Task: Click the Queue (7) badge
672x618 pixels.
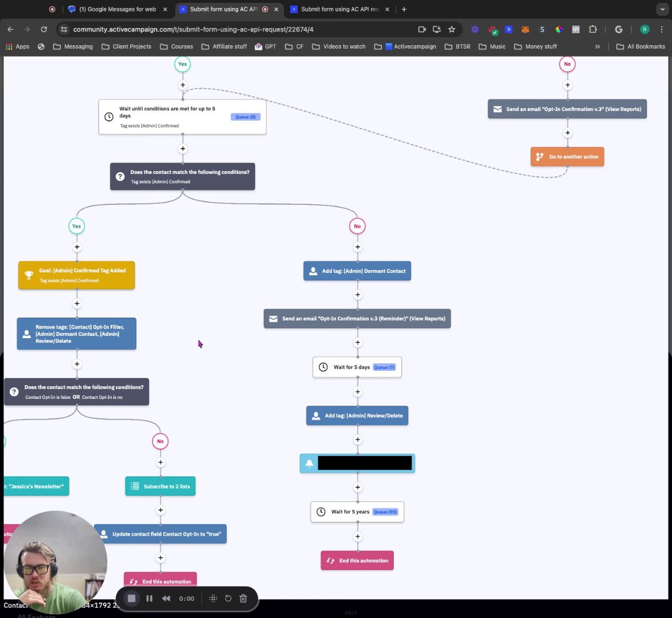Action: pos(385,367)
